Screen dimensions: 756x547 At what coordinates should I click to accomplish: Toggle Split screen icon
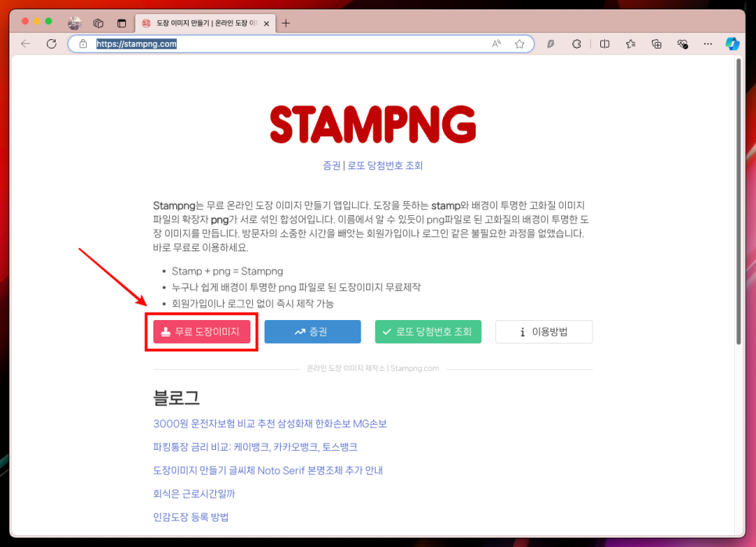[x=605, y=44]
